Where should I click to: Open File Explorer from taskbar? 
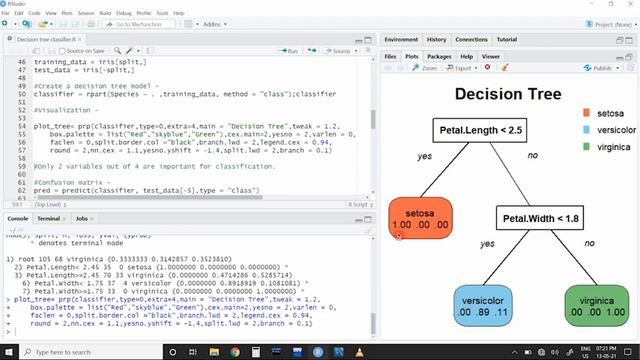214,352
